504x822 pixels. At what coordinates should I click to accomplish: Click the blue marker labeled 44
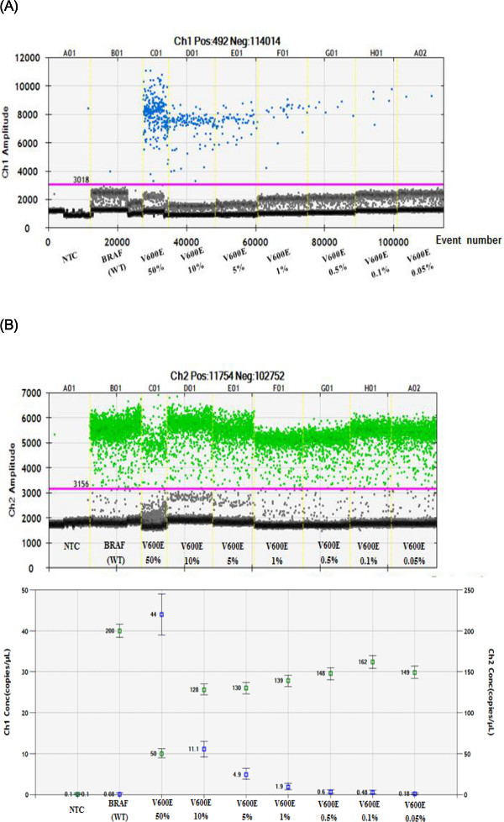[x=162, y=614]
